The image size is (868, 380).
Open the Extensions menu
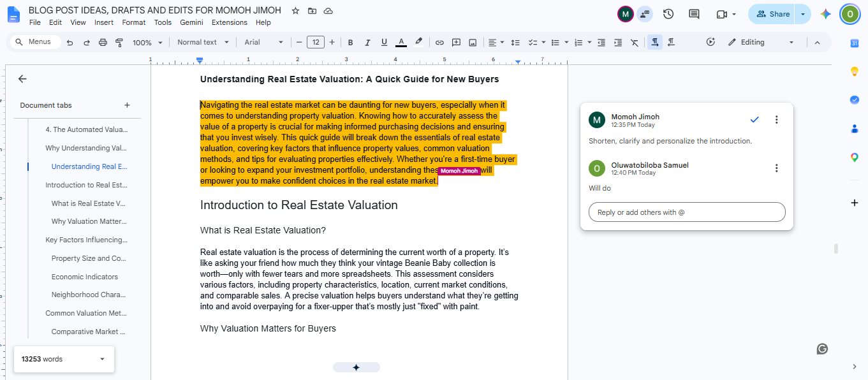coord(230,23)
